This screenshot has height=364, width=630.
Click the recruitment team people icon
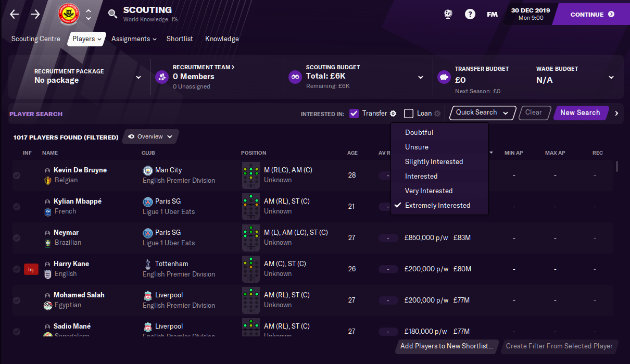click(x=162, y=77)
